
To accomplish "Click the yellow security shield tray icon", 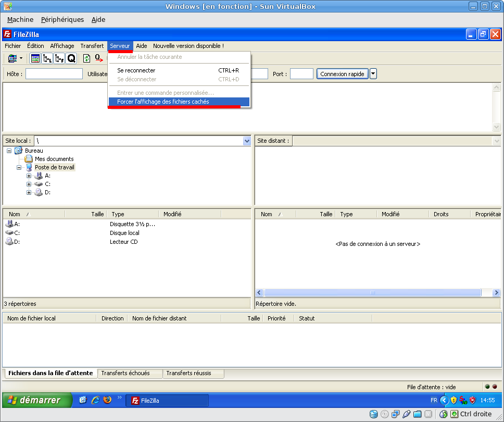I will tap(453, 400).
